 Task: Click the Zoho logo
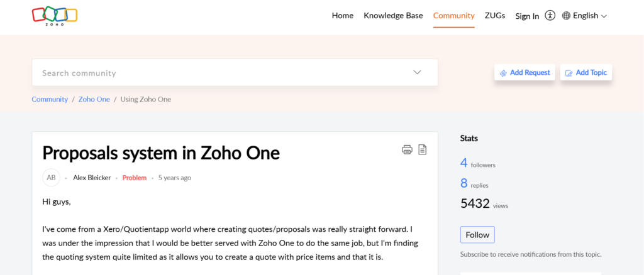tap(55, 16)
